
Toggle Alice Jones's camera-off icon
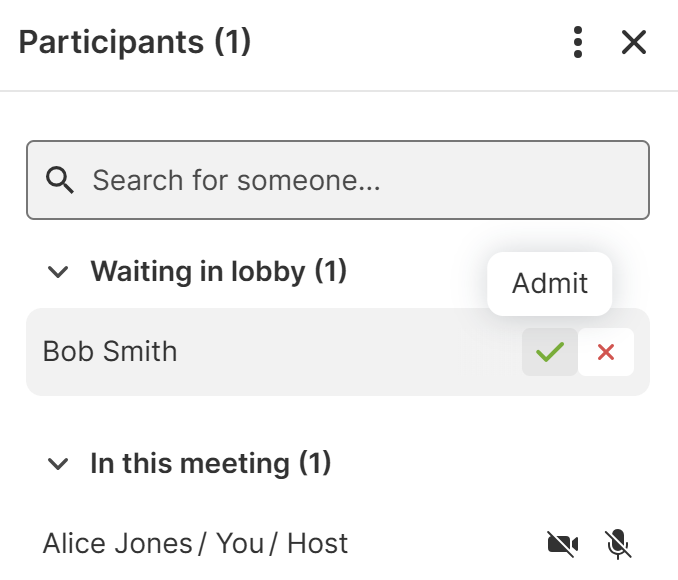coord(563,544)
